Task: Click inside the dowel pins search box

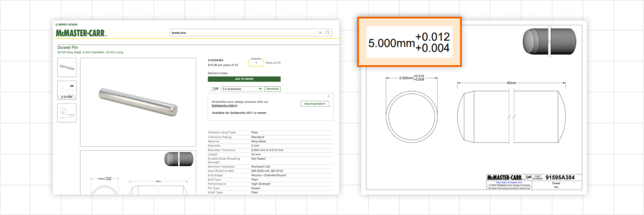Action: tap(244, 32)
